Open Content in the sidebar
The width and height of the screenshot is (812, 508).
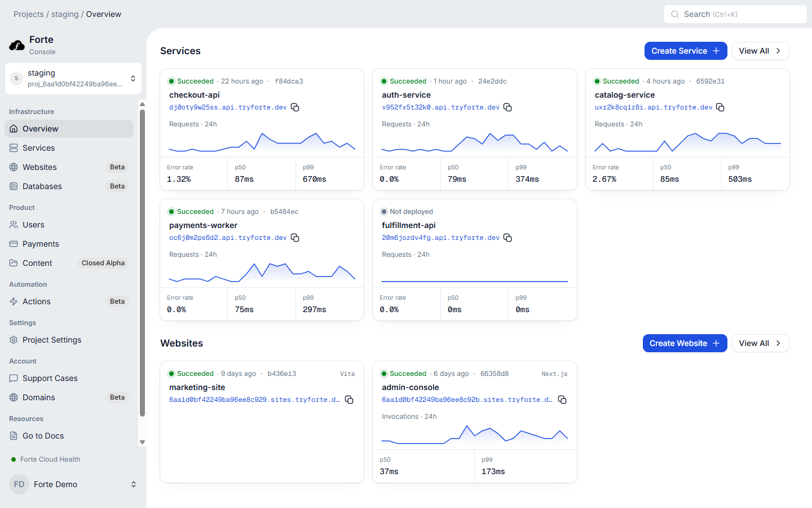pos(69,263)
